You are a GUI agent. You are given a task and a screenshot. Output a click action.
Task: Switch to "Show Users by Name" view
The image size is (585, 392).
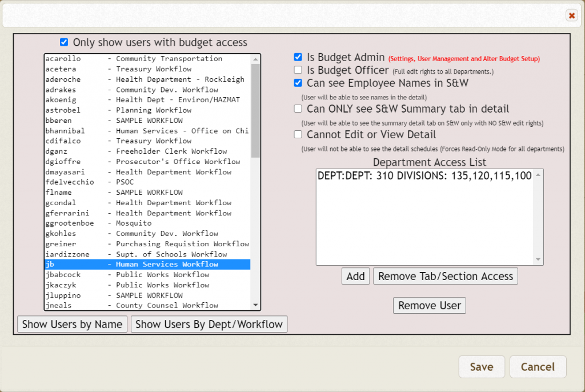[x=72, y=324]
